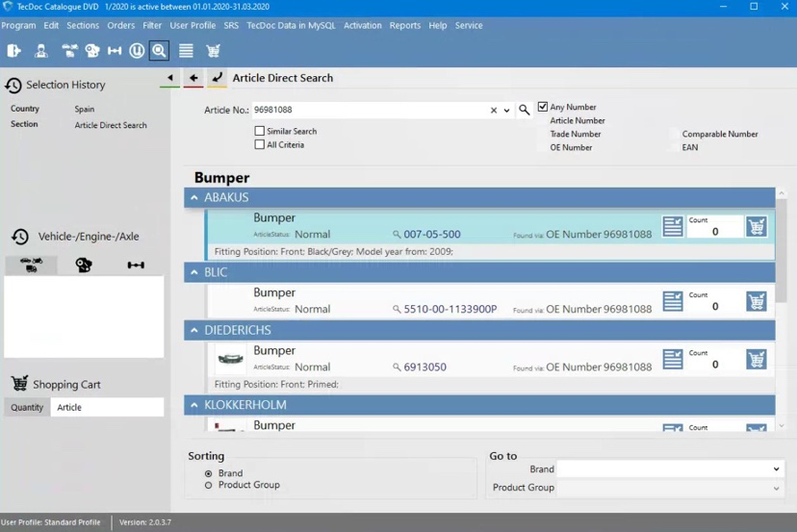
Task: Open the Activation menu
Action: pos(363,25)
